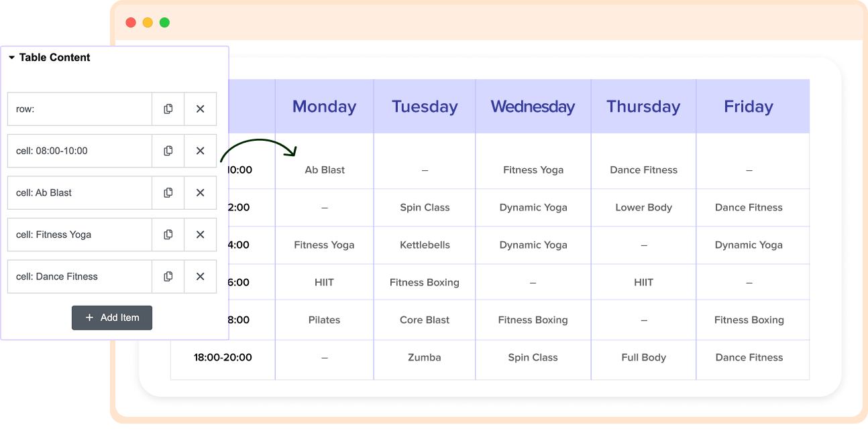Viewport: 868px width, 441px height.
Task: Delete the 'cell: 08:00-10:00' item
Action: coord(200,151)
